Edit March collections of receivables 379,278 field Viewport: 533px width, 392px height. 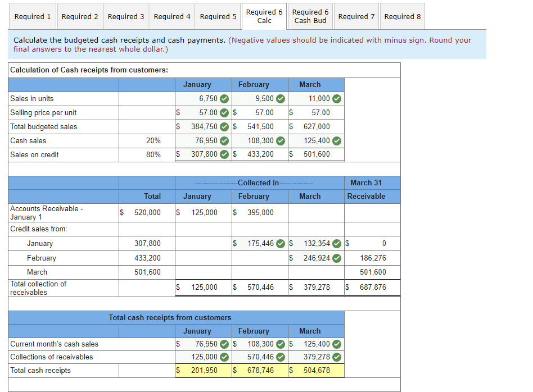(316, 357)
